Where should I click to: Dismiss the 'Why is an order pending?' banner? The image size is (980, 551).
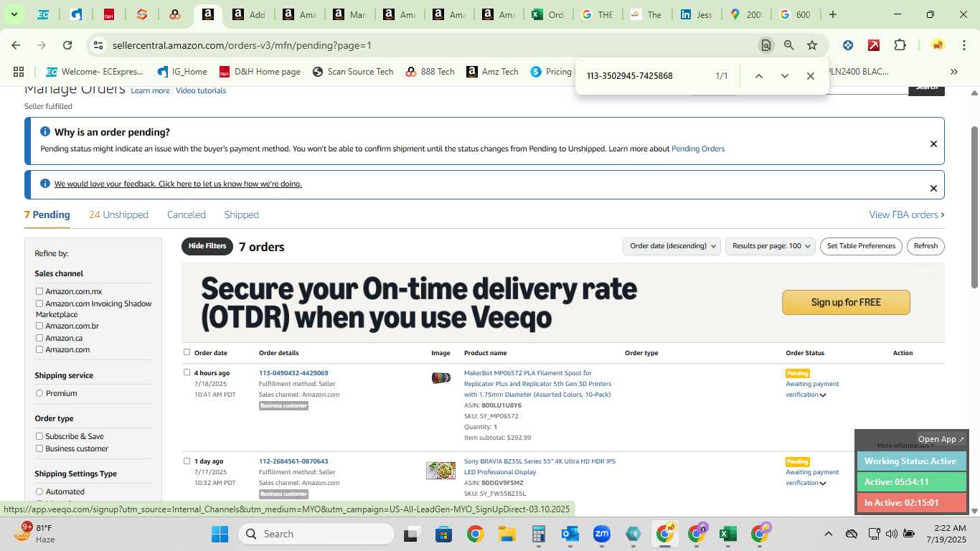933,144
